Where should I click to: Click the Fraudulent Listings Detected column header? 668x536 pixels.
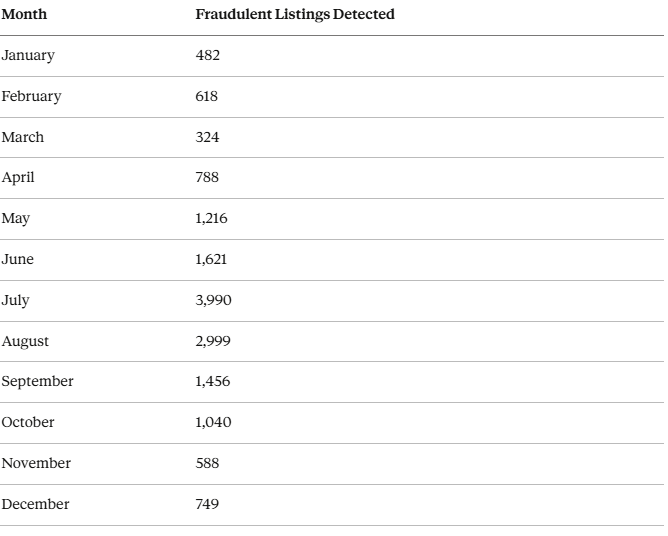pyautogui.click(x=295, y=15)
